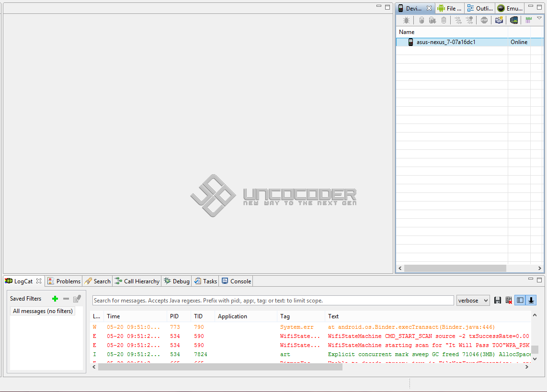
Task: Click the Text column header
Action: tap(428, 316)
